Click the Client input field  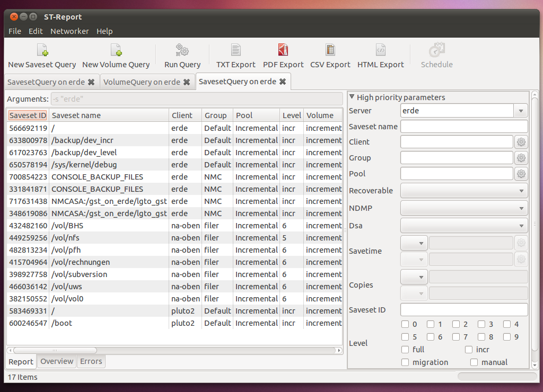457,142
